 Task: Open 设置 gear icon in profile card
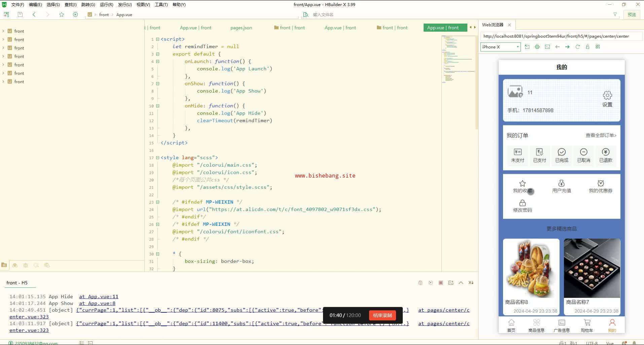pos(607,95)
